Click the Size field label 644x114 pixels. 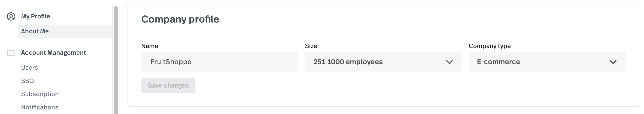[311, 46]
